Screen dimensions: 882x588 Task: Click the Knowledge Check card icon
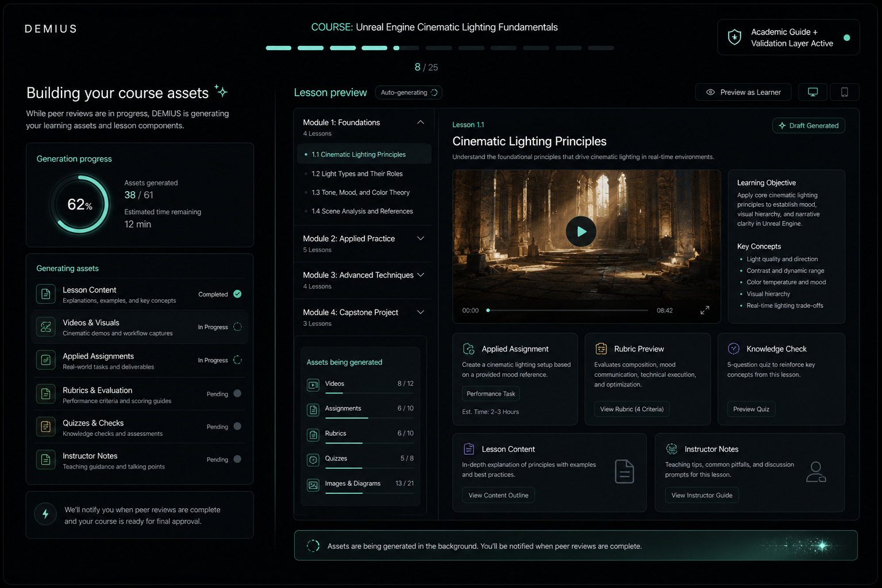point(734,349)
